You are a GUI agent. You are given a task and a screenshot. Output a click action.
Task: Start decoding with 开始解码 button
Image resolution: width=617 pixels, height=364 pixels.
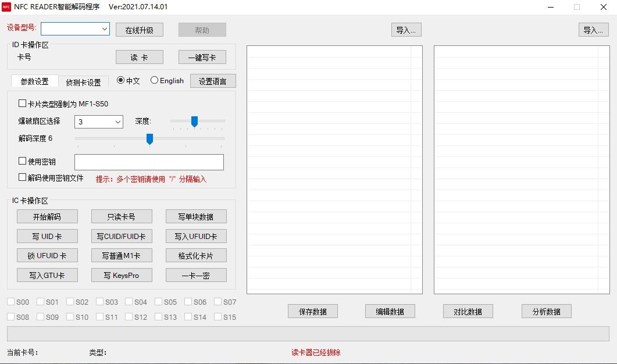pos(47,217)
